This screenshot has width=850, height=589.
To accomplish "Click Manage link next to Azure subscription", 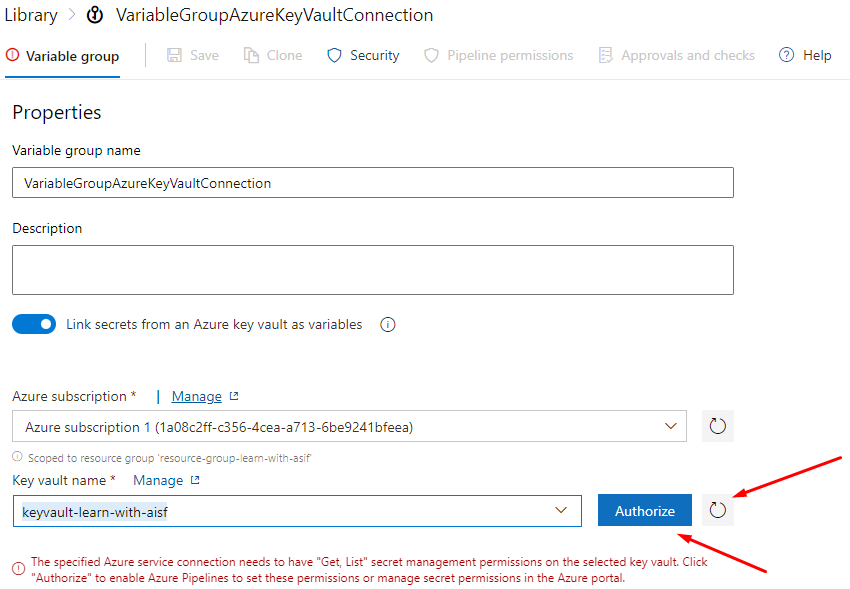I will tap(197, 396).
